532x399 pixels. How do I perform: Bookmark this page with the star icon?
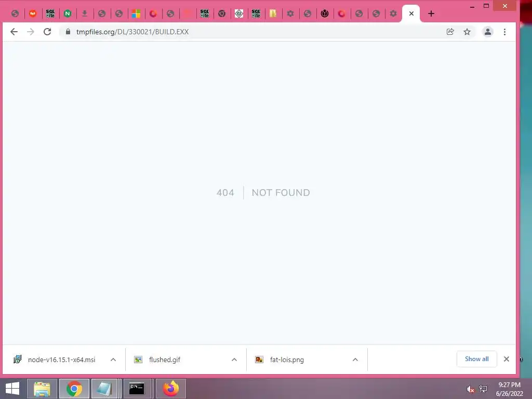(467, 32)
